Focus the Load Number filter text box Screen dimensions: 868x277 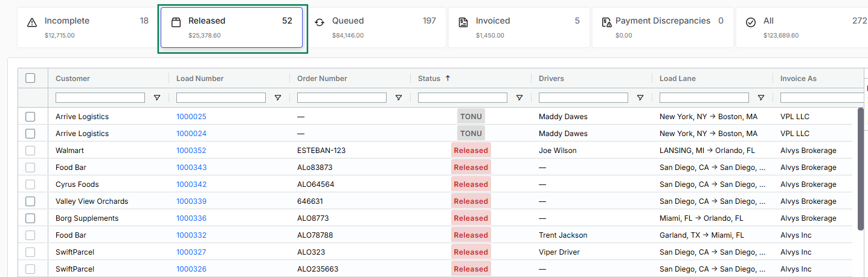(x=221, y=97)
